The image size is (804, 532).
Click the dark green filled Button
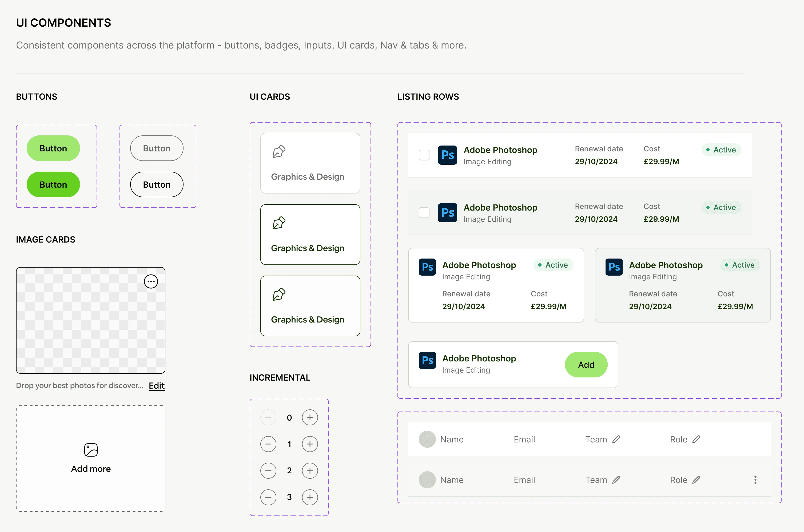[x=53, y=184]
